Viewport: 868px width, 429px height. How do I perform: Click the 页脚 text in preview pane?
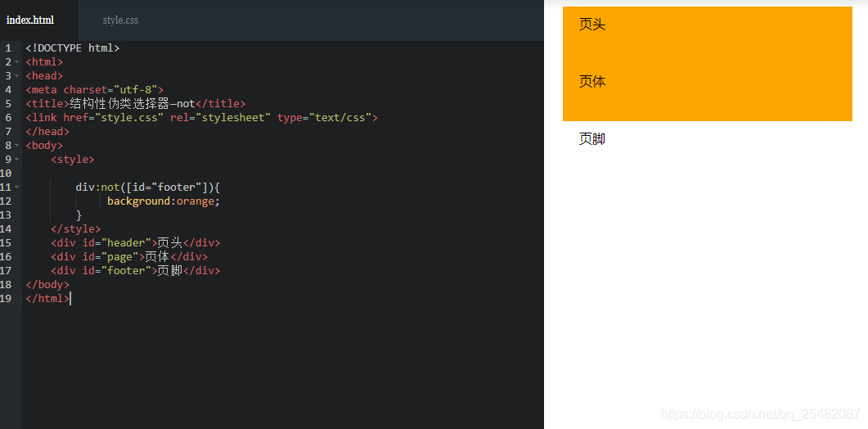coord(592,139)
